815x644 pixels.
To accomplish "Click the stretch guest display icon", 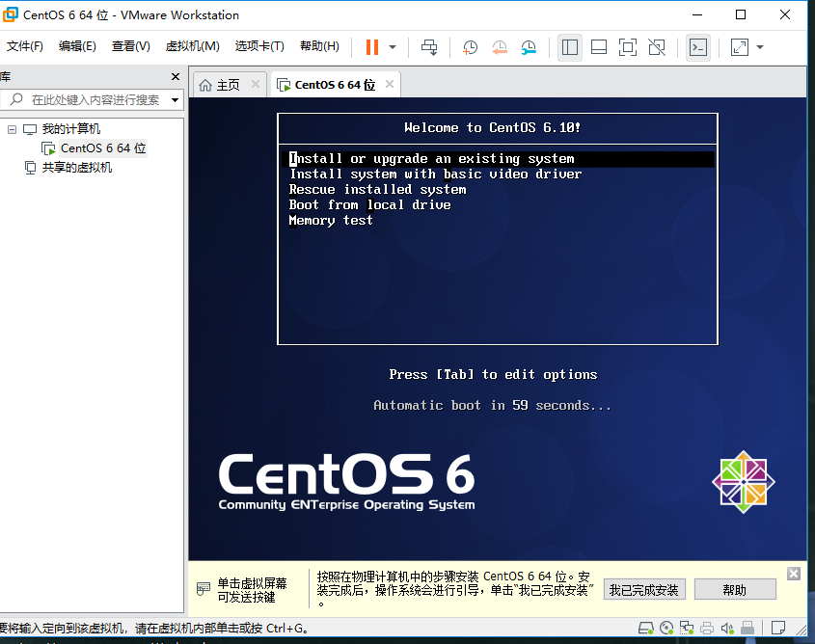I will click(x=740, y=47).
